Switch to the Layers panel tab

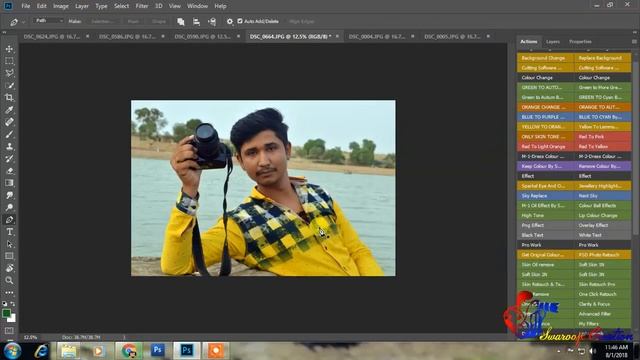(x=553, y=42)
